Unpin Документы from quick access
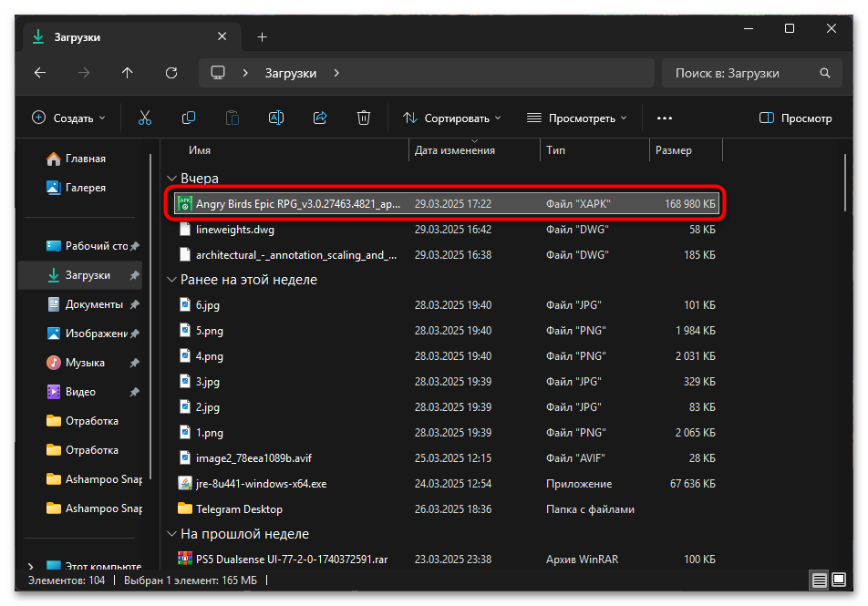The height and width of the screenshot is (606, 868). tap(135, 304)
